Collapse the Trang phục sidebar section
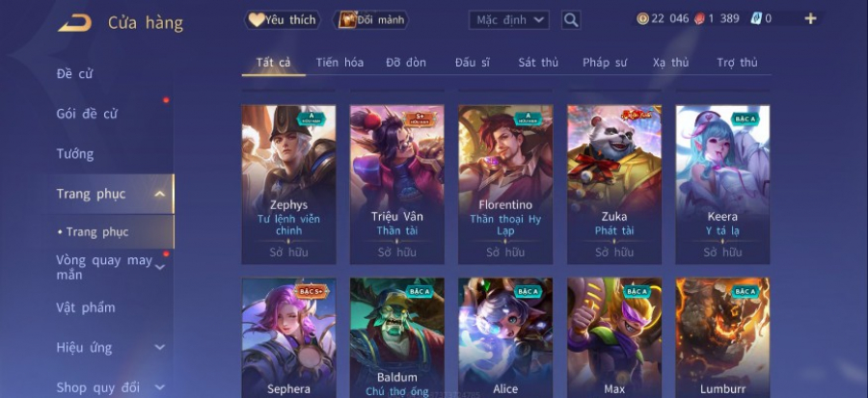The height and width of the screenshot is (398, 868). coord(160,194)
